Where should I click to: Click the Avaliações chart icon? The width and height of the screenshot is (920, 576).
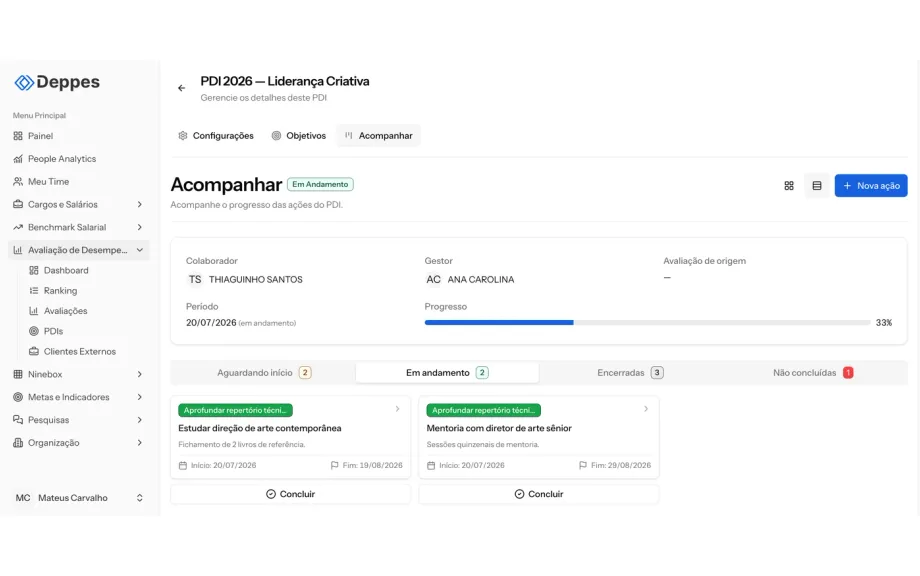click(x=34, y=311)
